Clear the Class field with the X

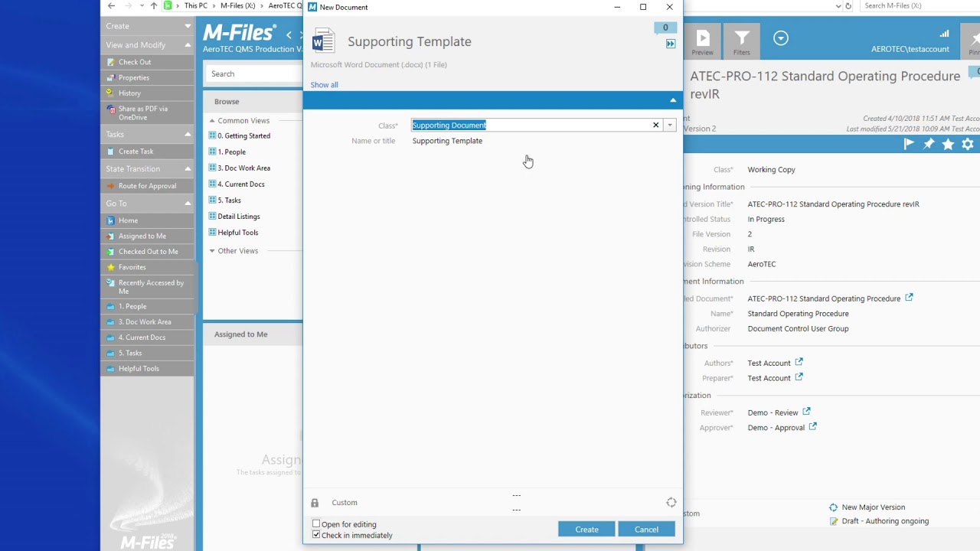pyautogui.click(x=655, y=125)
